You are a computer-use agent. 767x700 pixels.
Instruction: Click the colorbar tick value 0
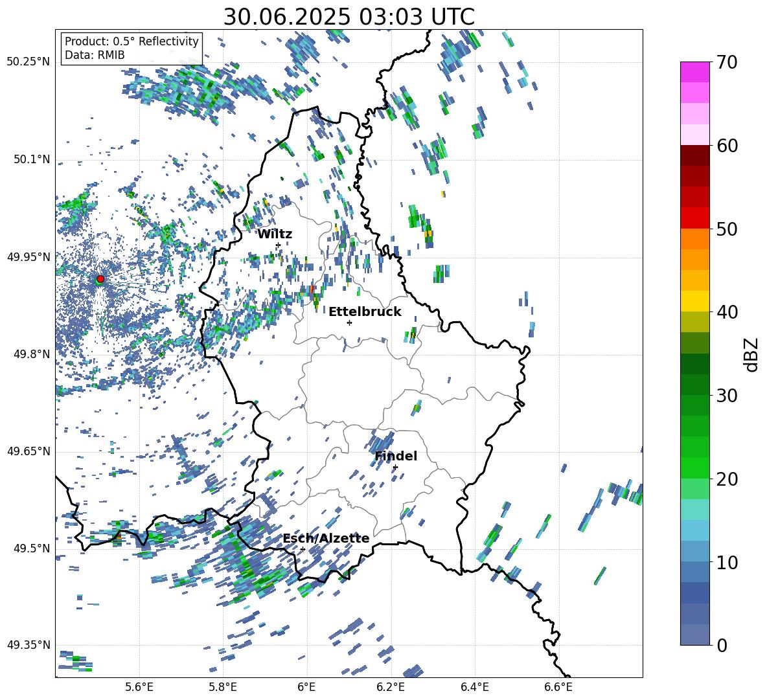(722, 645)
